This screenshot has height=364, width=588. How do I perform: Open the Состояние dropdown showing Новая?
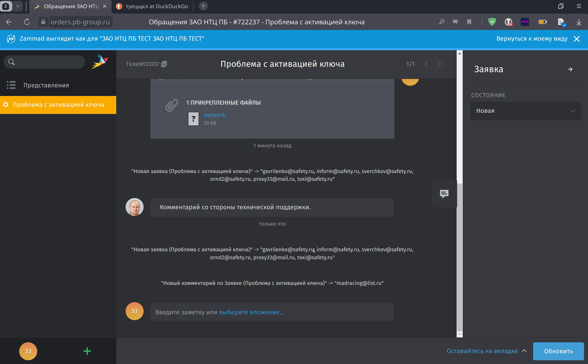coord(526,111)
